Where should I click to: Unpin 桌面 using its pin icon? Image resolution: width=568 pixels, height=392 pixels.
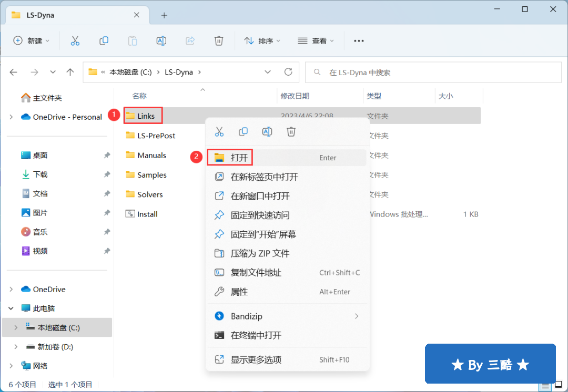[x=107, y=156]
